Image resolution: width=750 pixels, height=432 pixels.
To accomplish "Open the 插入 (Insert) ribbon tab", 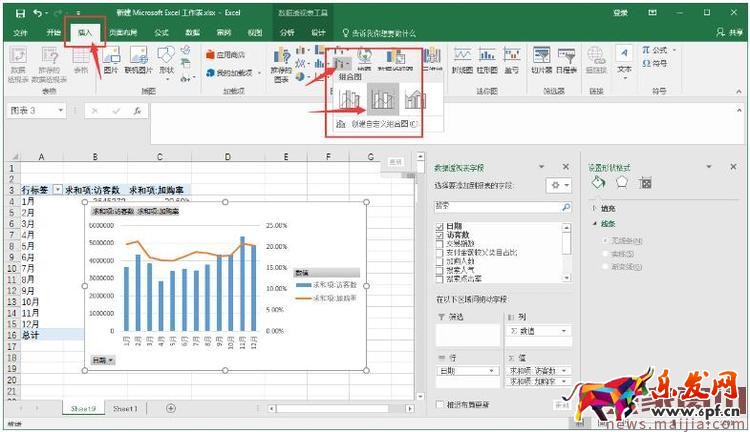I will 84,32.
